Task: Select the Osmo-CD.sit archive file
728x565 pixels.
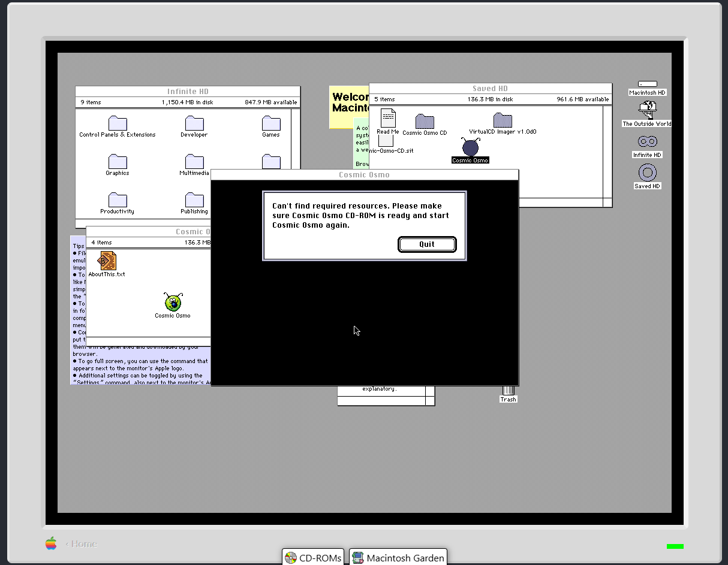Action: (x=386, y=140)
